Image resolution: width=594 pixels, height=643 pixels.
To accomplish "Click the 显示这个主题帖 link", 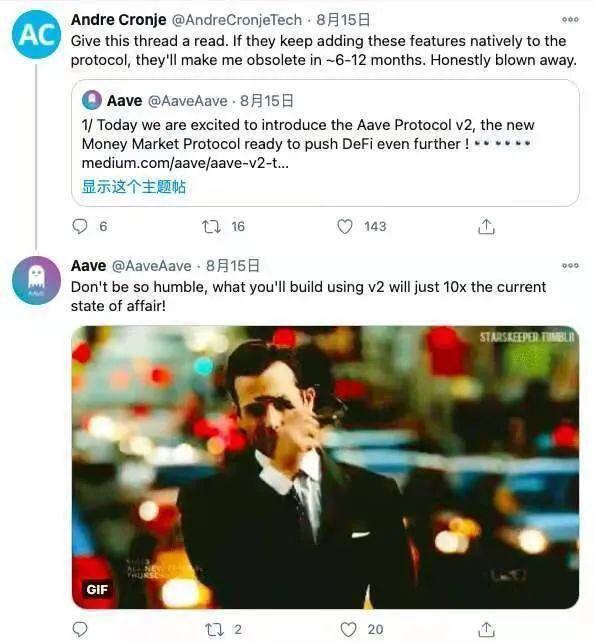I will 134,187.
